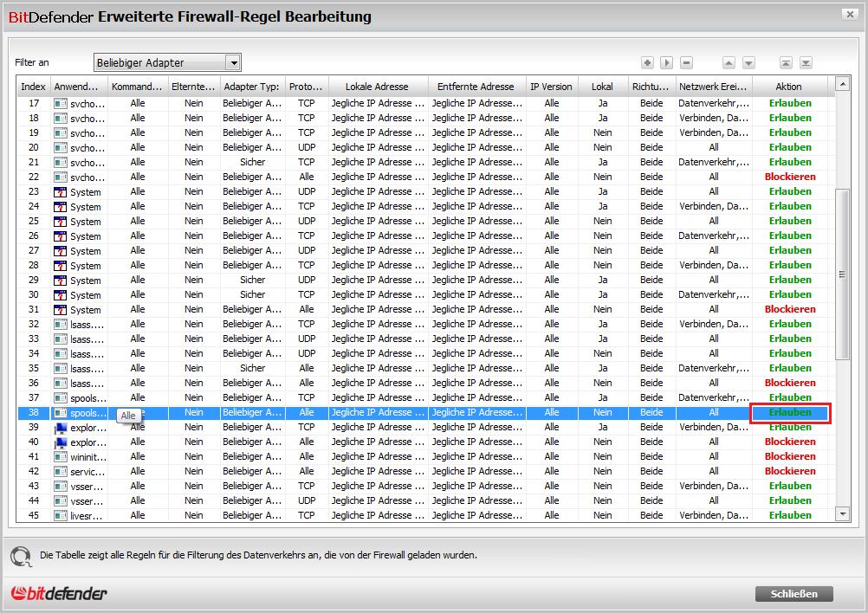Move selected rule down one position
The width and height of the screenshot is (868, 613).
click(748, 63)
